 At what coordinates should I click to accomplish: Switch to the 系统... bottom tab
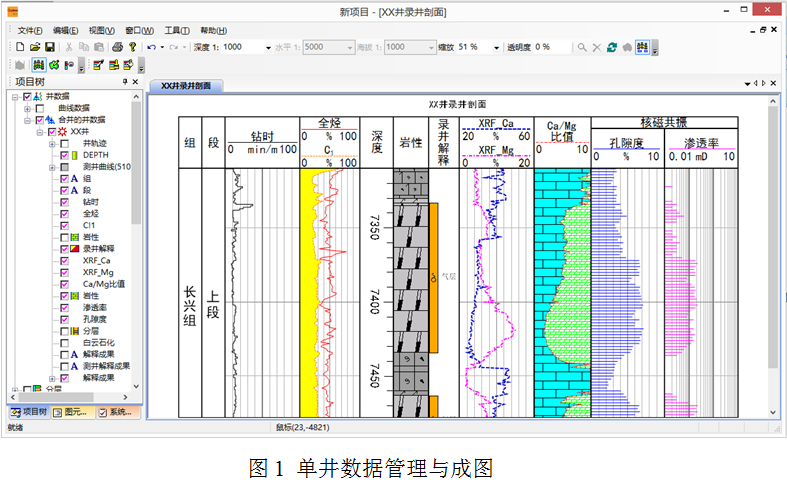click(118, 412)
